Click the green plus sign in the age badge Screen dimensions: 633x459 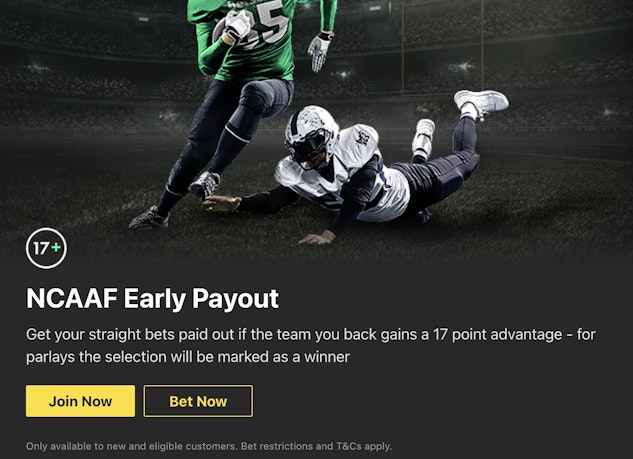tap(56, 247)
